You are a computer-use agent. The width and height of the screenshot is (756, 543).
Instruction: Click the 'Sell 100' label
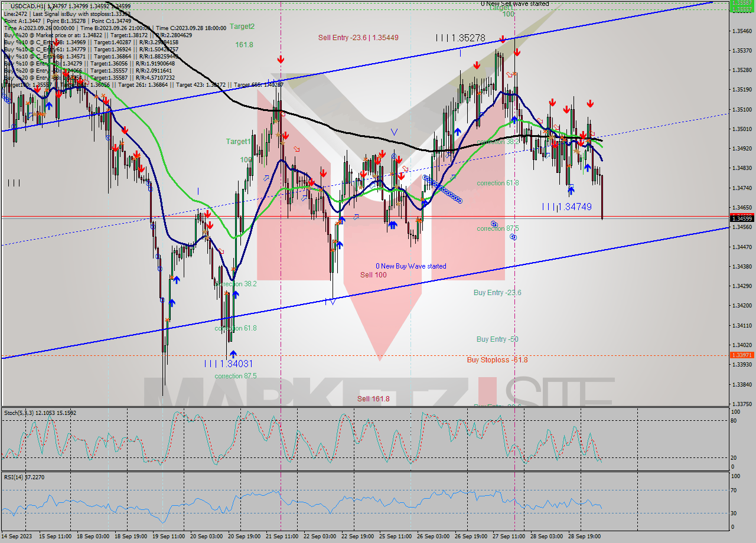373,275
